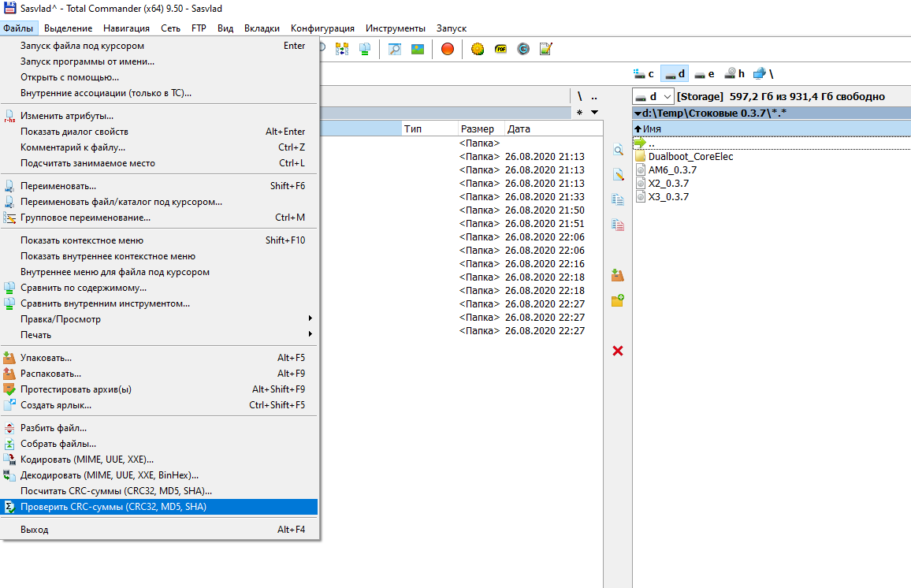Screen dimensions: 911x588
Task: Choose Сравнить по содержимому menu entry
Action: [x=159, y=288]
